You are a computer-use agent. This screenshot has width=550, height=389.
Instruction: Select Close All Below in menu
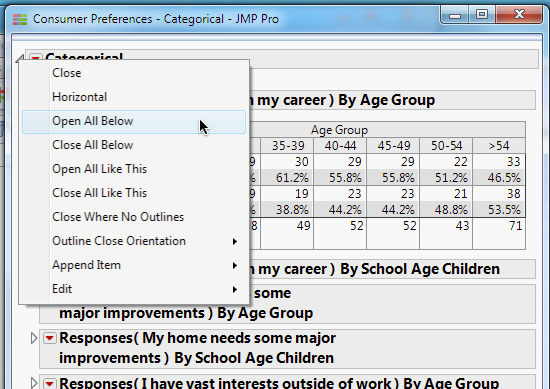[134, 145]
